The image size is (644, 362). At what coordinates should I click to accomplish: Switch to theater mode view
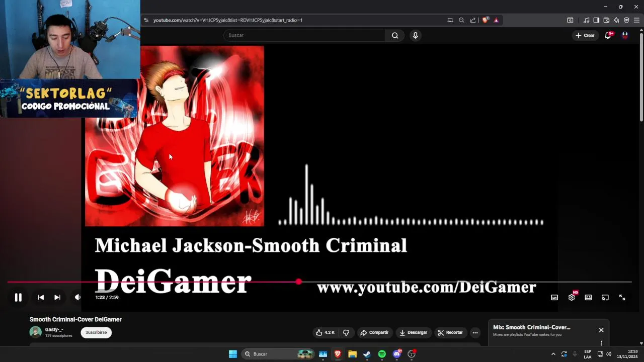coord(588,297)
